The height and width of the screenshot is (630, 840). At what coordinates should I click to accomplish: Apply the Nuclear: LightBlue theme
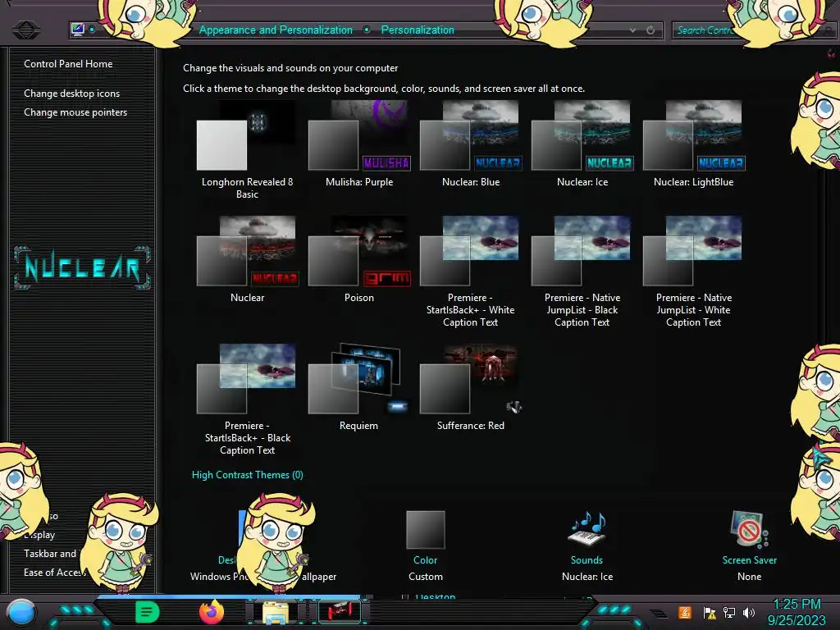[x=694, y=144]
